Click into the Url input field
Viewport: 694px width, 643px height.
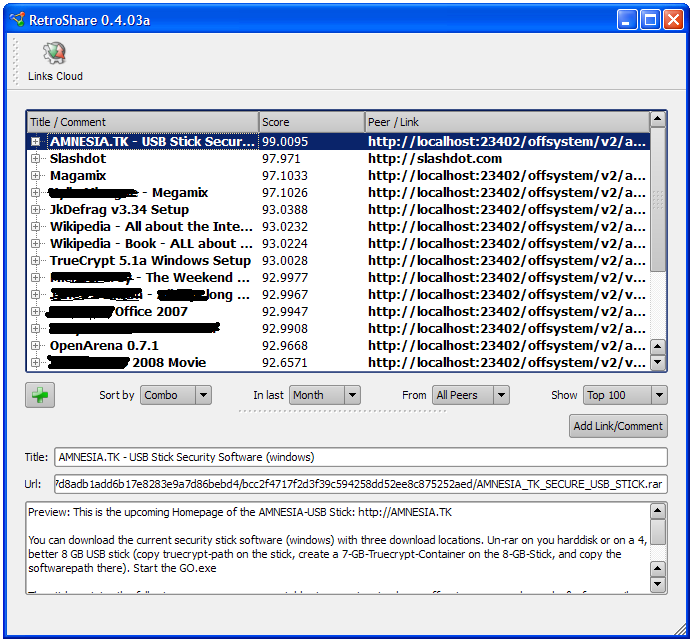361,484
